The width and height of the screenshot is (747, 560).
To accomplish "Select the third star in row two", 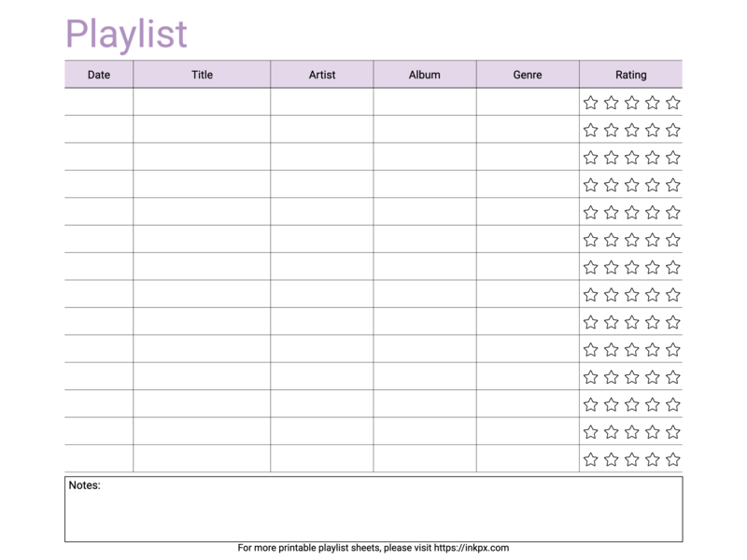I will [x=632, y=130].
